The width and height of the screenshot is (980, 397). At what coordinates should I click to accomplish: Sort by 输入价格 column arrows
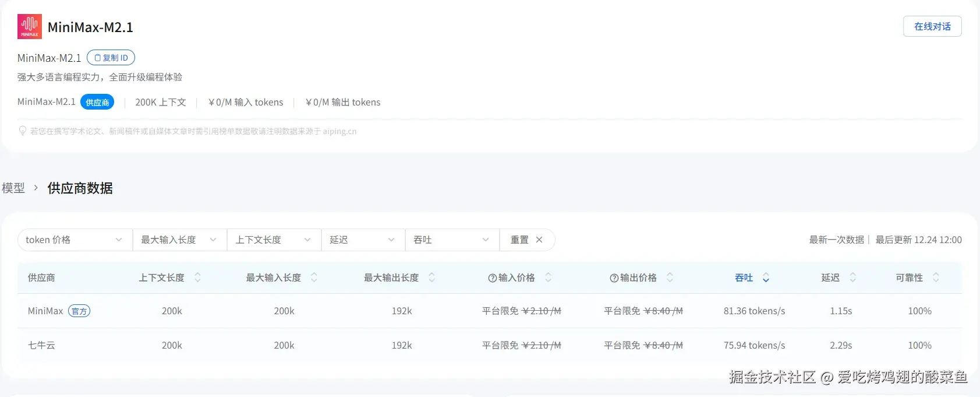548,277
